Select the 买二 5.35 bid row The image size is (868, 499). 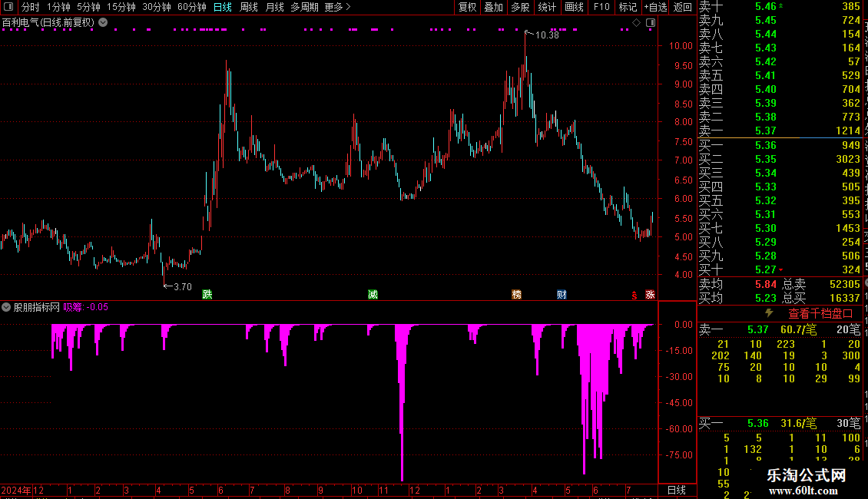(x=780, y=159)
